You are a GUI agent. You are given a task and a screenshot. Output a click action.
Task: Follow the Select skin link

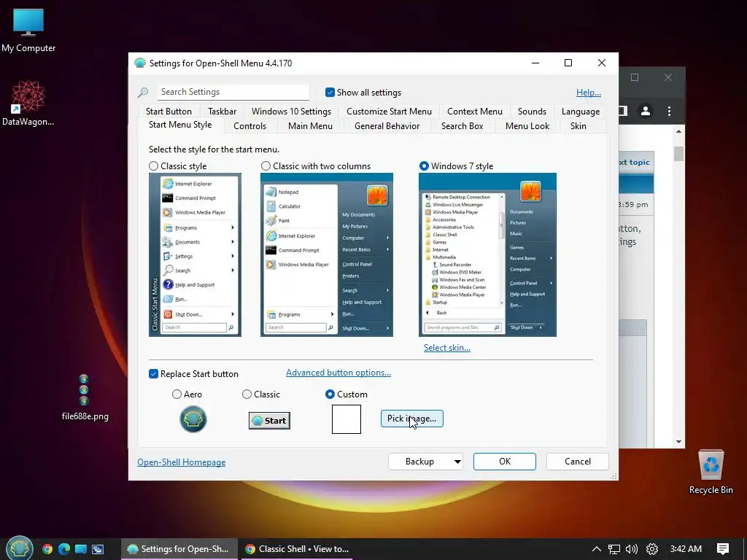click(x=447, y=348)
